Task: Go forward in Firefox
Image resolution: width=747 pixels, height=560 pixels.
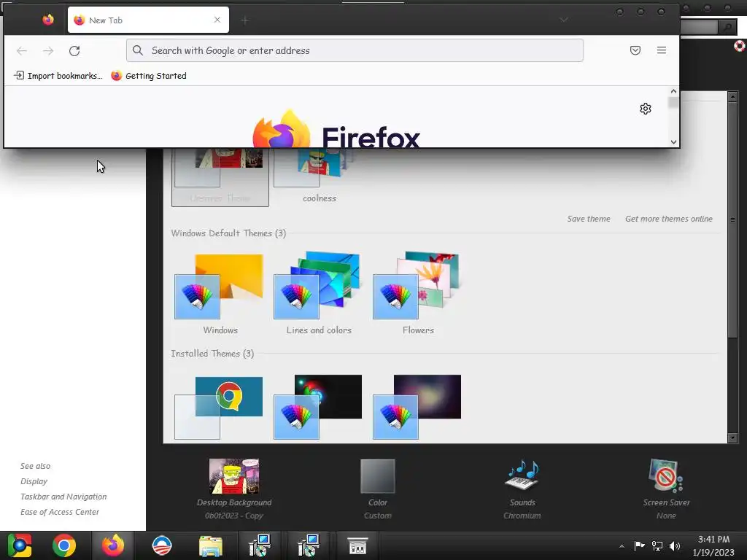Action: pos(48,51)
